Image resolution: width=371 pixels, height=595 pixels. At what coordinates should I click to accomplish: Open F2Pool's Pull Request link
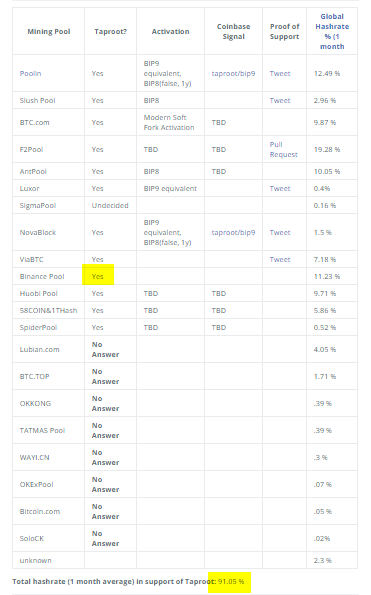coord(283,150)
